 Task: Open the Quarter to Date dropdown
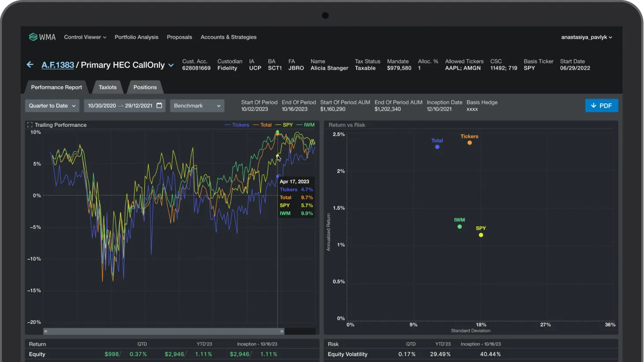[52, 106]
